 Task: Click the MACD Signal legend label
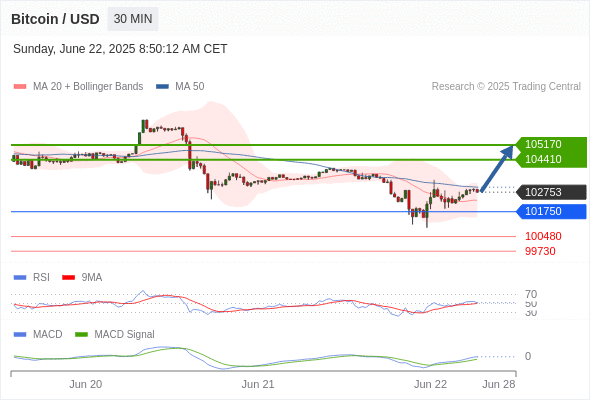[125, 335]
